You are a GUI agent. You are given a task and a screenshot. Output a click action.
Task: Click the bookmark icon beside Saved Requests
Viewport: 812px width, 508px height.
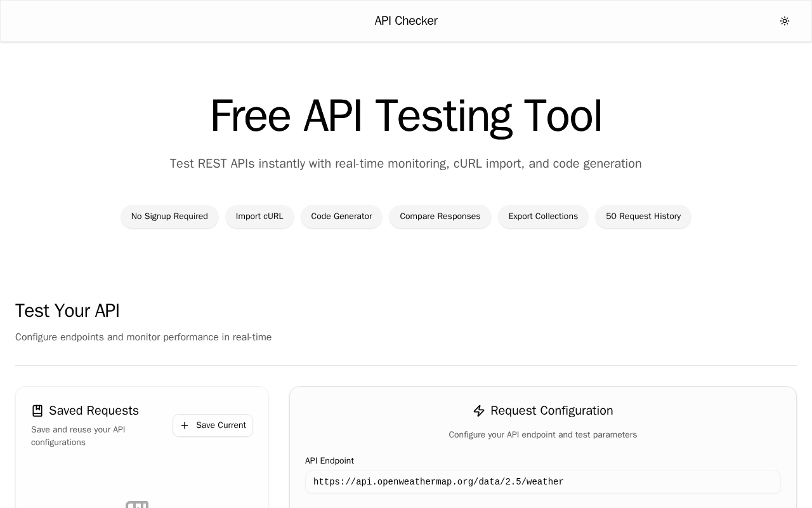(37, 411)
